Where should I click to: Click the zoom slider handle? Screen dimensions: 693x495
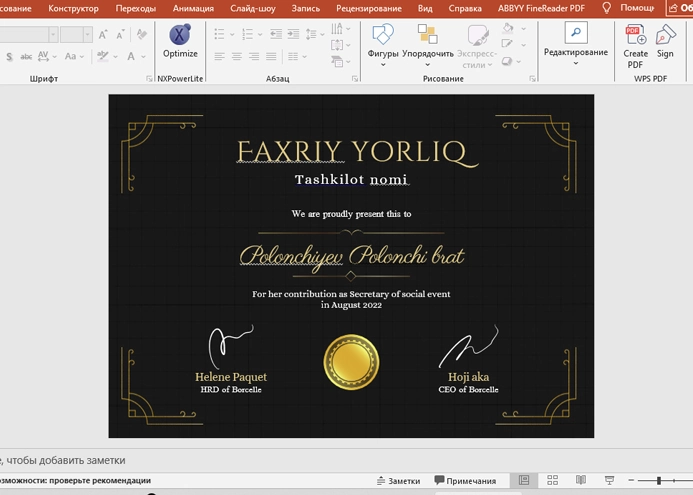pos(659,480)
